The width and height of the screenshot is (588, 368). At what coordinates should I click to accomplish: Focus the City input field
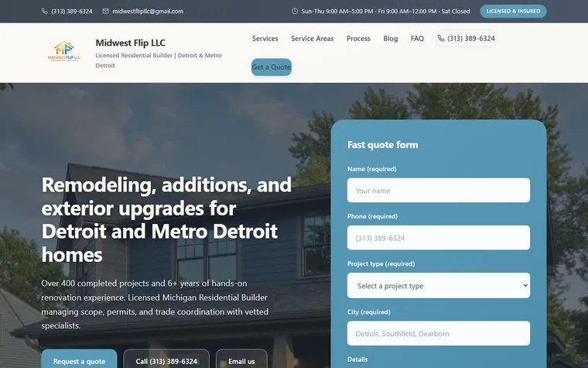point(439,333)
